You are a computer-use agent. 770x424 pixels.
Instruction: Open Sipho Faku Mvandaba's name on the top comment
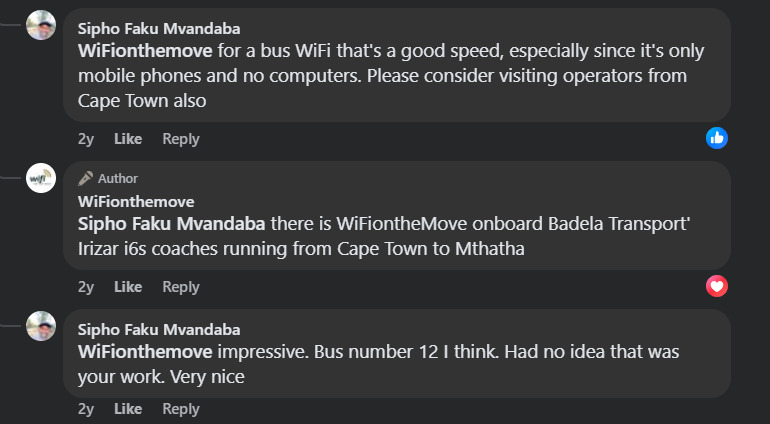click(x=159, y=29)
